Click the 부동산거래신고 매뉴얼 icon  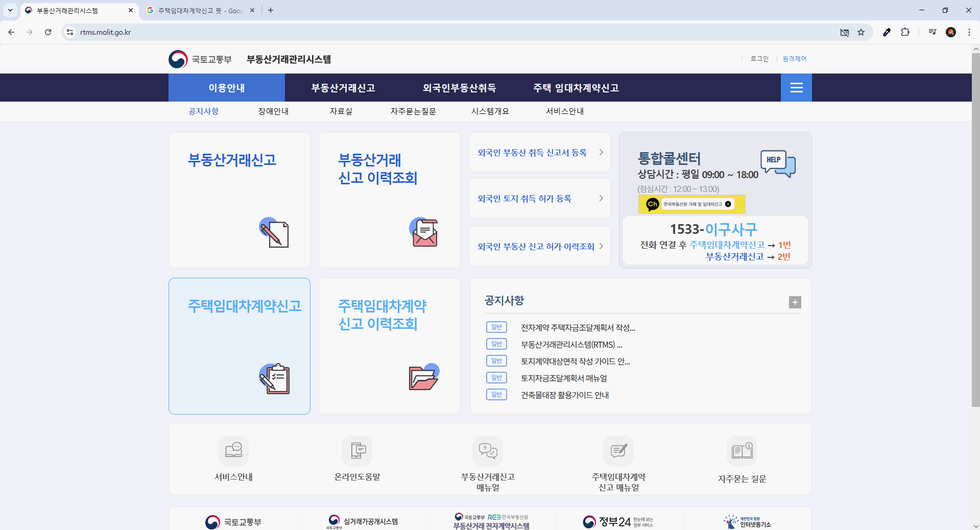[x=488, y=451]
